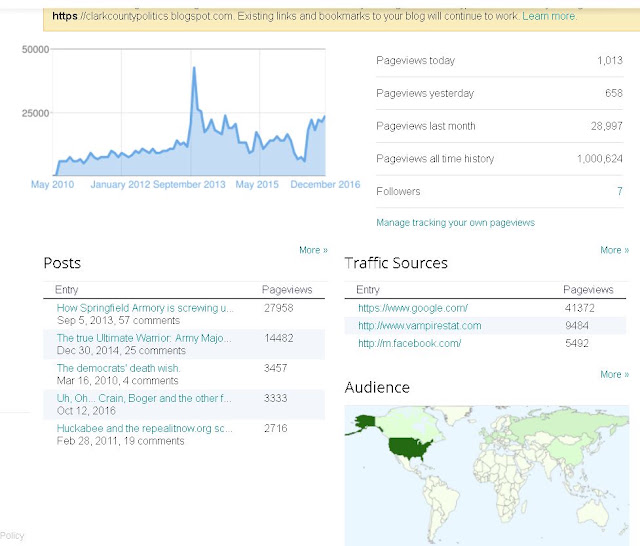Open the m.facebook.com traffic source link
Image resolution: width=640 pixels, height=546 pixels.
click(409, 343)
